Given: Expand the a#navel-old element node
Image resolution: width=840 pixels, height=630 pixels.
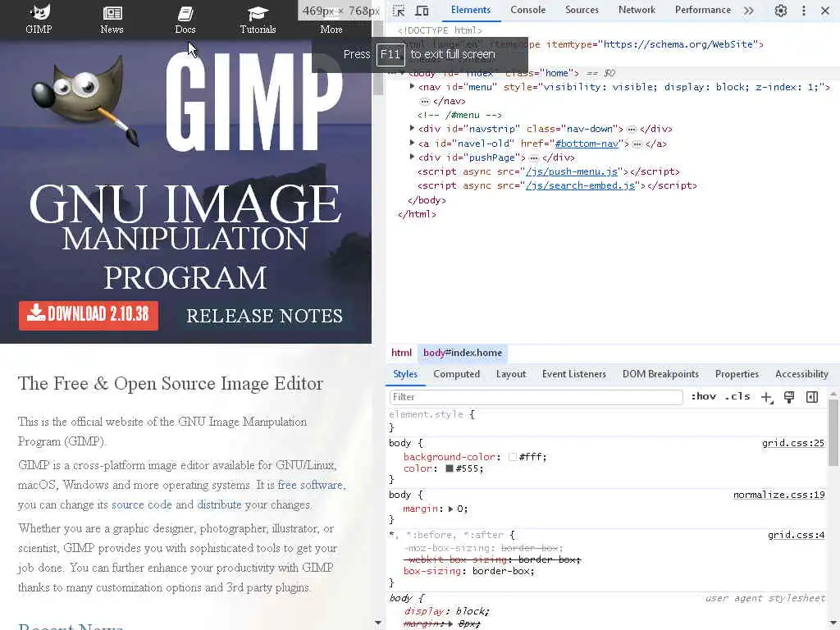Looking at the screenshot, I should [412, 143].
